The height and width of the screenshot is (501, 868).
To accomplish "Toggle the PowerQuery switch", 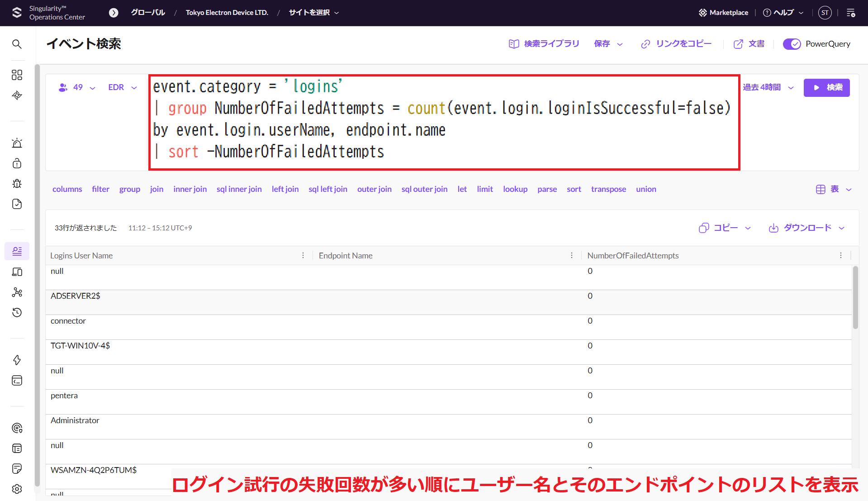I will point(792,44).
